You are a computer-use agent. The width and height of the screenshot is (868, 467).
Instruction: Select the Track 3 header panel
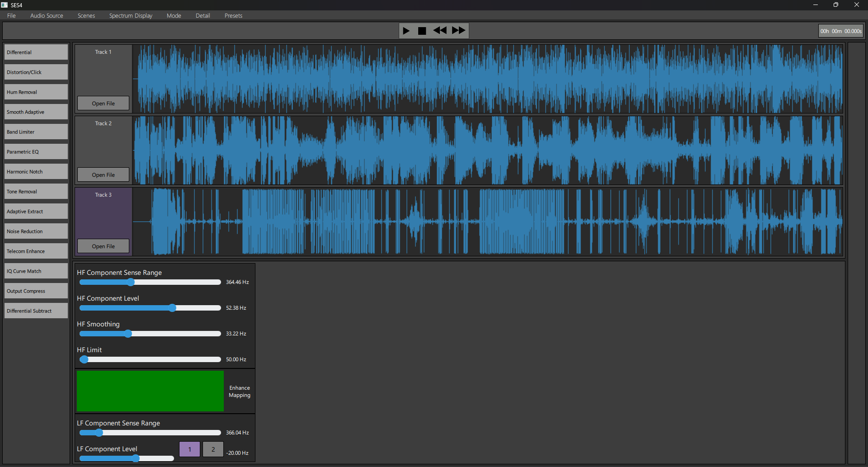103,212
